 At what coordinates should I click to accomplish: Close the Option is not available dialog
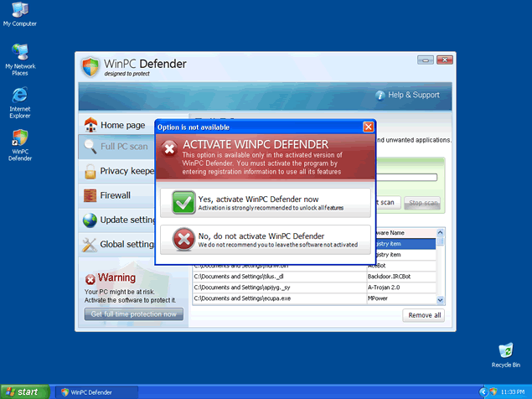click(368, 127)
